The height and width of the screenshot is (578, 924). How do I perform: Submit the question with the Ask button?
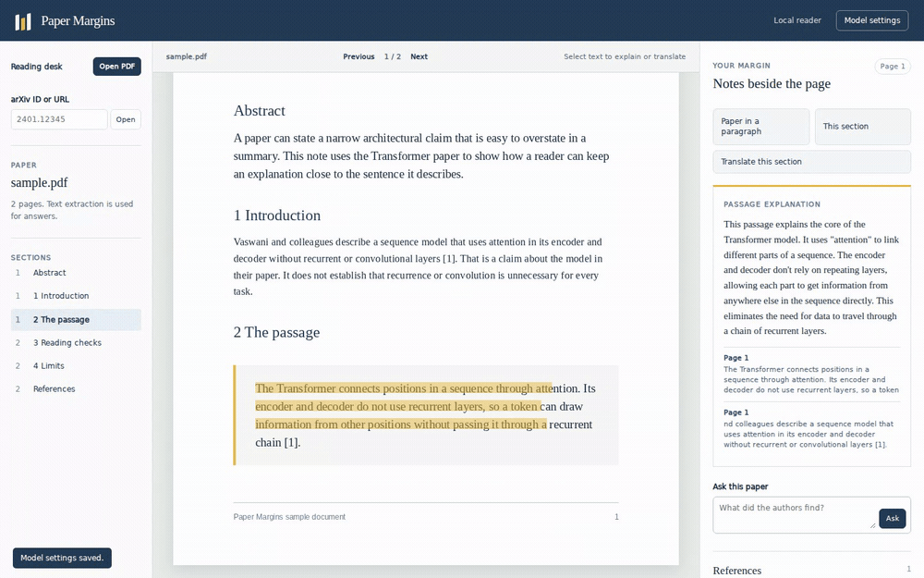(893, 518)
